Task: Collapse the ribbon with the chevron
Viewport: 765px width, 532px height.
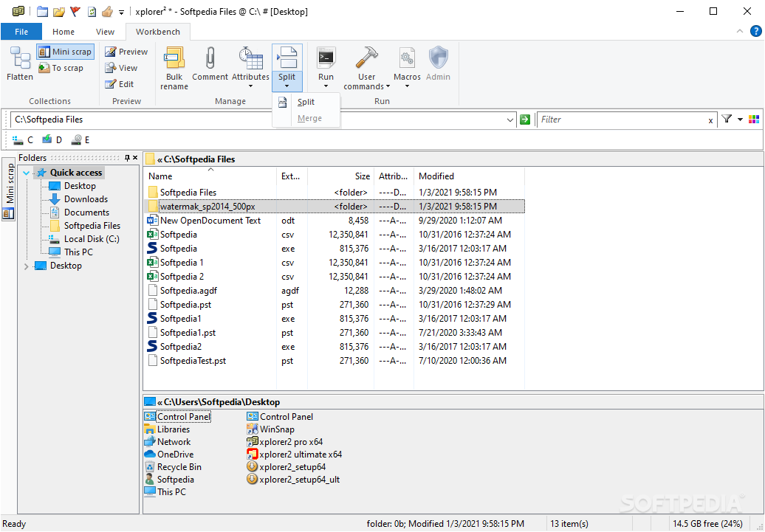Action: (x=740, y=31)
